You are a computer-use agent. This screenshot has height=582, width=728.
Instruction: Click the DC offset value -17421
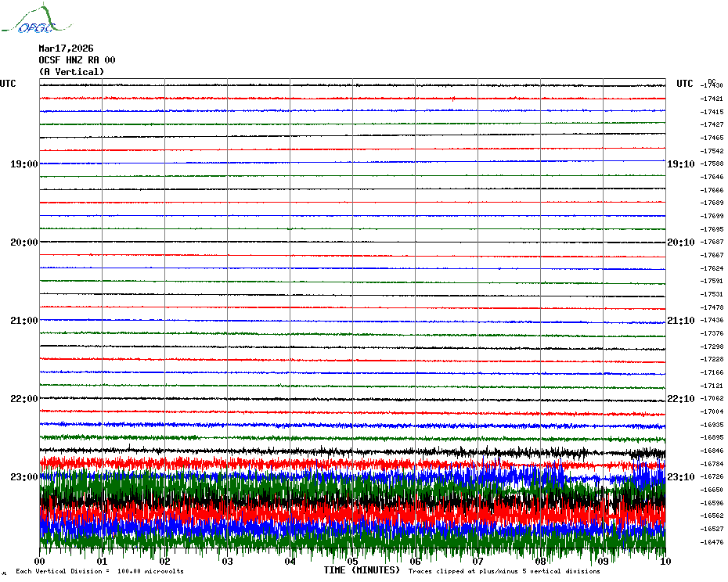pos(712,99)
